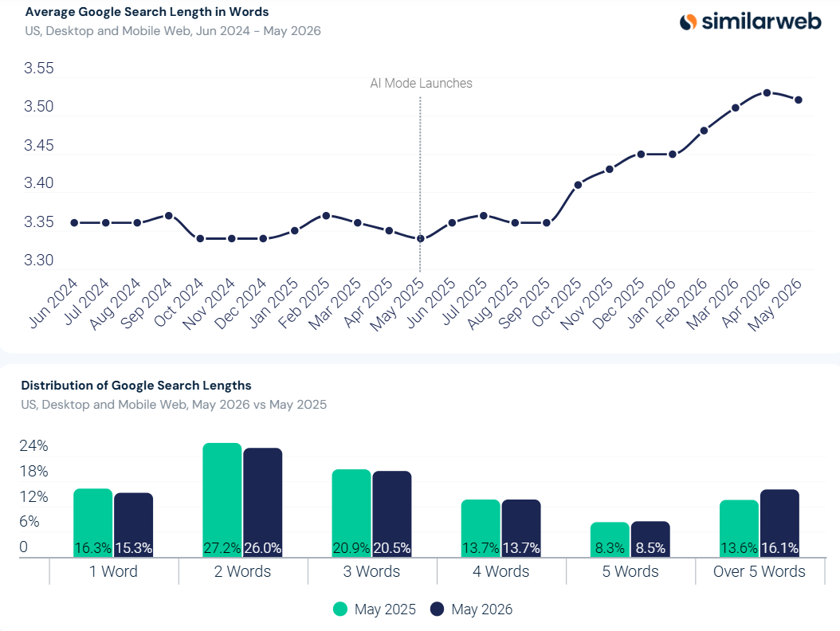Click the Oct 2025 data point

(578, 185)
